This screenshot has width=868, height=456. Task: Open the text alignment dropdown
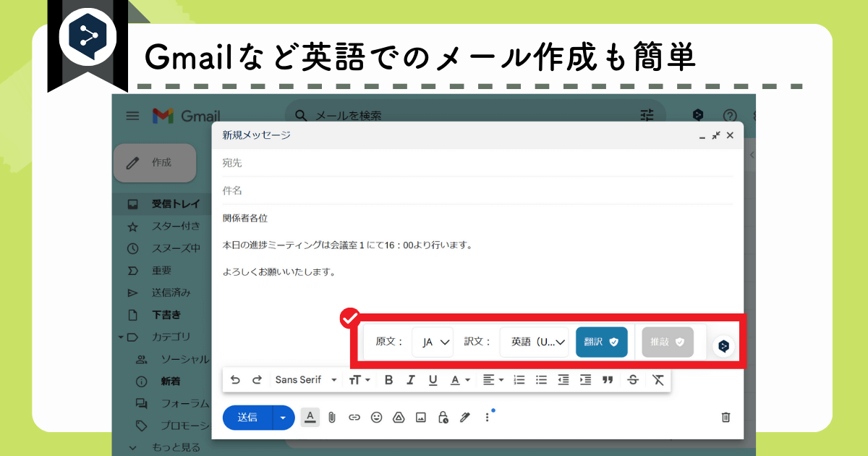coord(495,380)
